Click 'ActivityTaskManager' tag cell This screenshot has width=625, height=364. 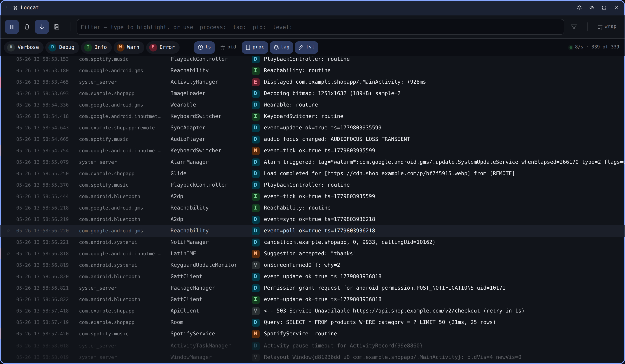pyautogui.click(x=201, y=346)
